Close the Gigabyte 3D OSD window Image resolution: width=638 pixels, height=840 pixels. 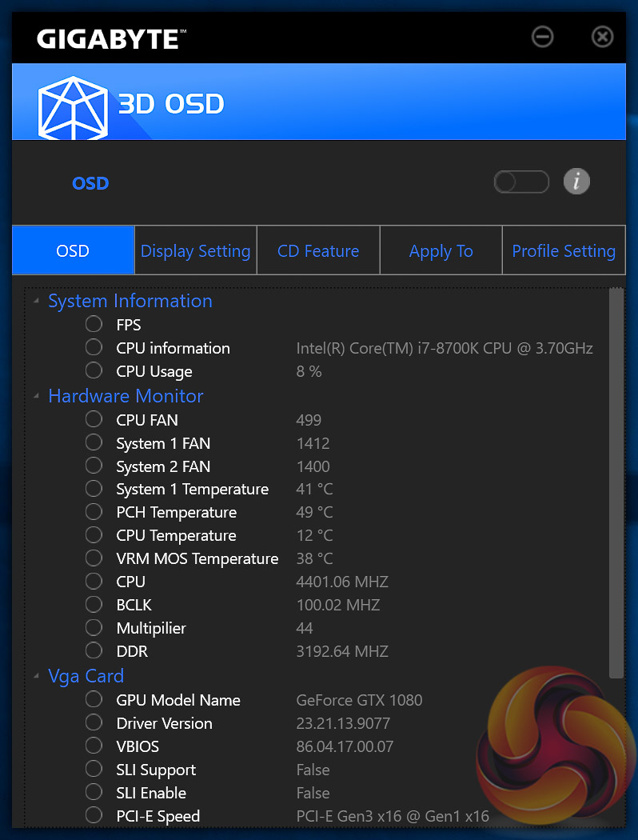pos(602,37)
